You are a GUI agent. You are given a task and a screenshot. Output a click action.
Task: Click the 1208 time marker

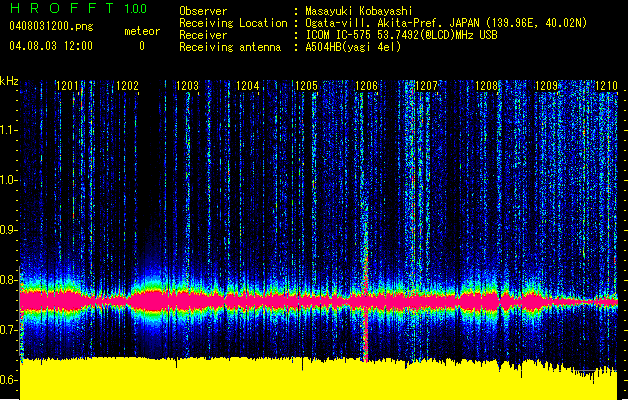[487, 86]
